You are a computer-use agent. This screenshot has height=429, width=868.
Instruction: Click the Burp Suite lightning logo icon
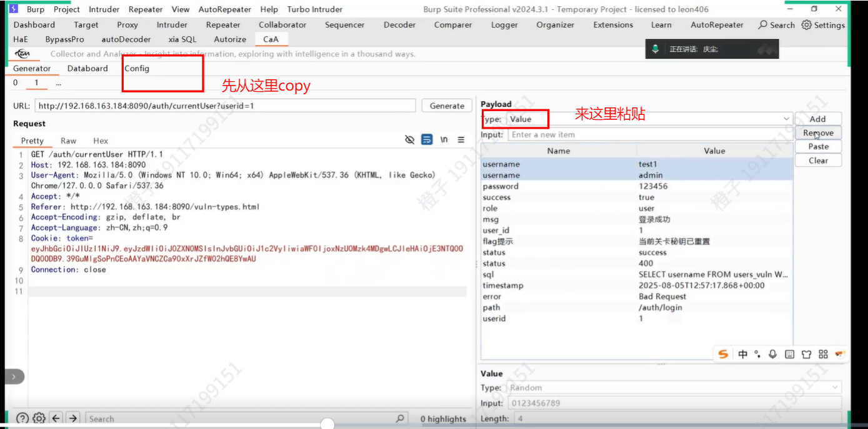coord(14,9)
